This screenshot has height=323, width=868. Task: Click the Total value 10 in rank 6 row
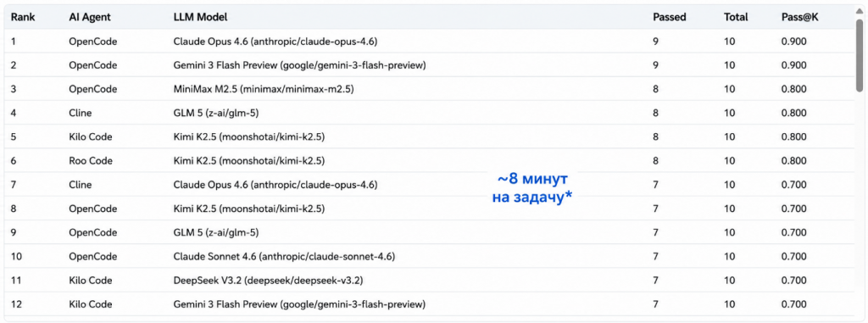(x=729, y=161)
